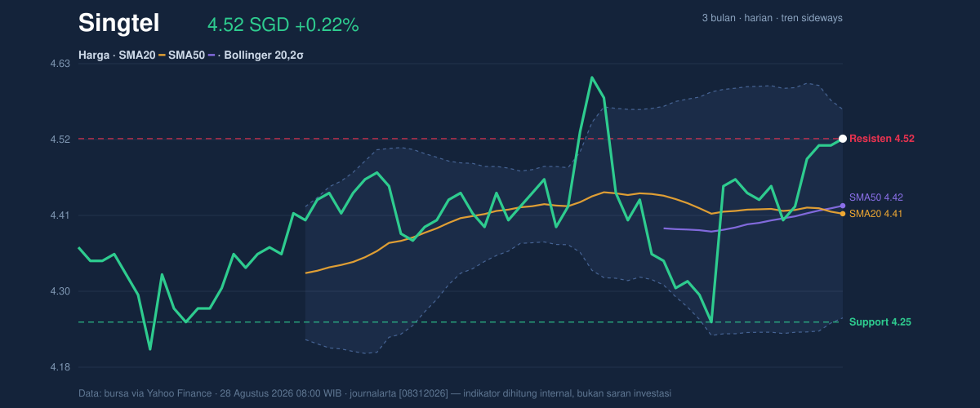This screenshot has width=980, height=408.
Task: Toggle the SMA20 legend entry
Action: [137, 55]
